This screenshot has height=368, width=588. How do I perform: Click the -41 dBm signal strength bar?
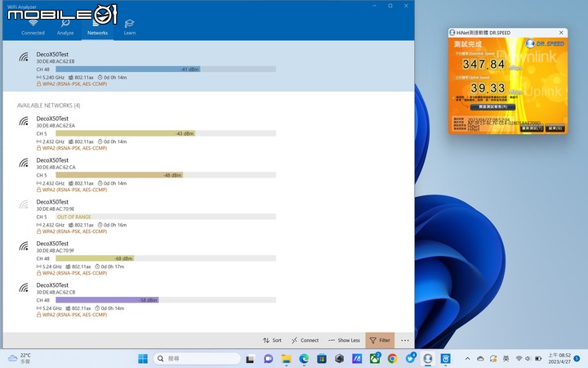[x=128, y=69]
